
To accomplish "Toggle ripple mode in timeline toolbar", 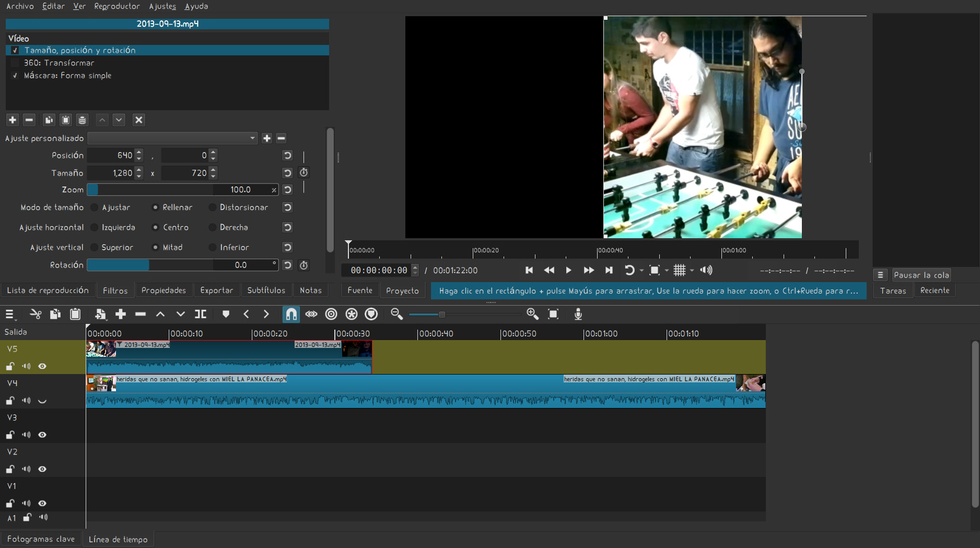I will 331,314.
